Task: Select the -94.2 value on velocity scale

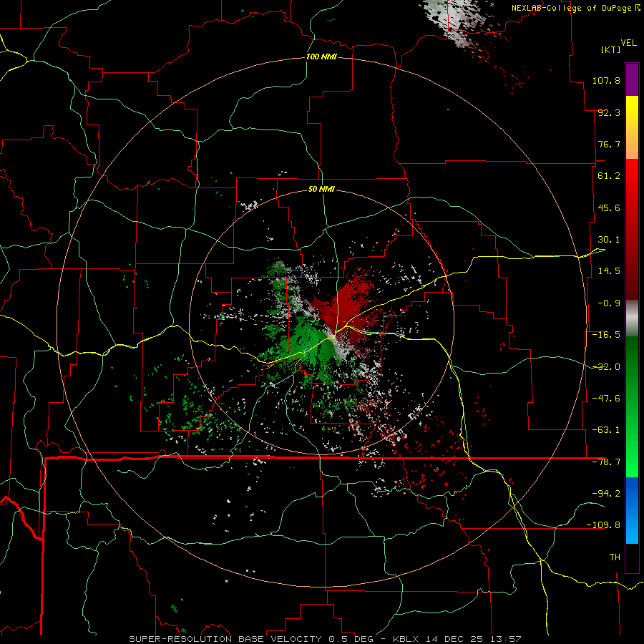Action: (606, 493)
